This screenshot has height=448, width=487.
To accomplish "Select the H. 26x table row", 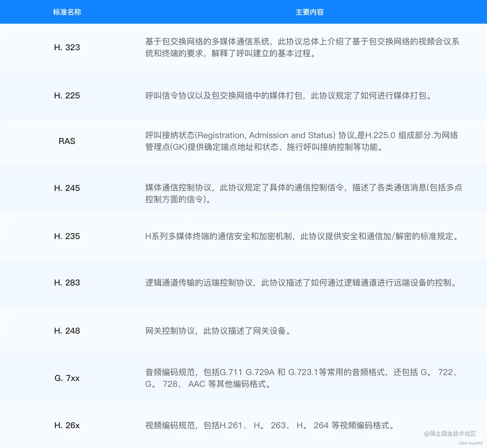I will [243, 425].
